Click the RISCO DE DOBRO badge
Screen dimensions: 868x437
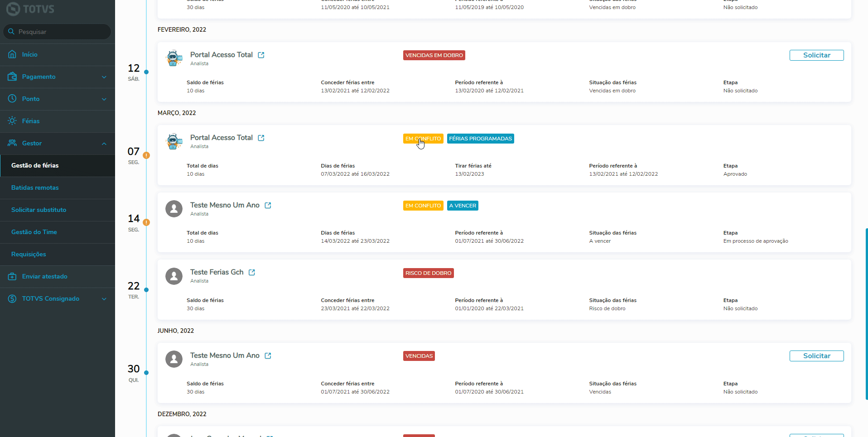[x=428, y=273]
